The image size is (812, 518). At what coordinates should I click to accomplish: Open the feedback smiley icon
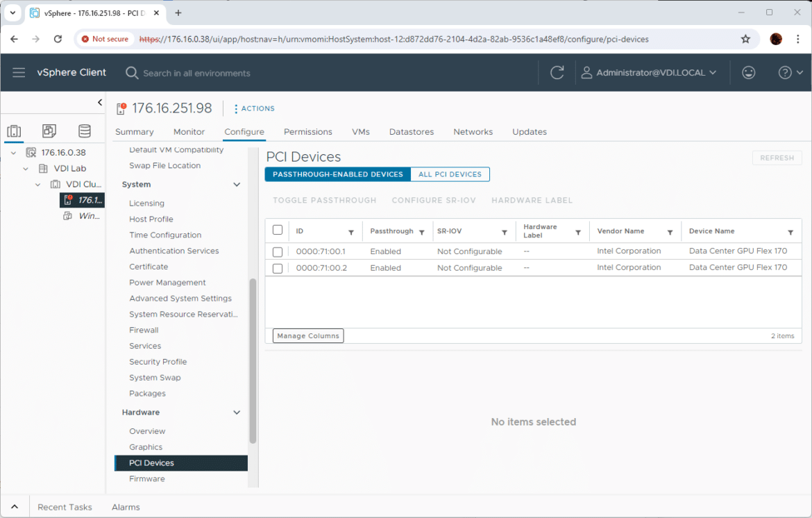pyautogui.click(x=748, y=72)
